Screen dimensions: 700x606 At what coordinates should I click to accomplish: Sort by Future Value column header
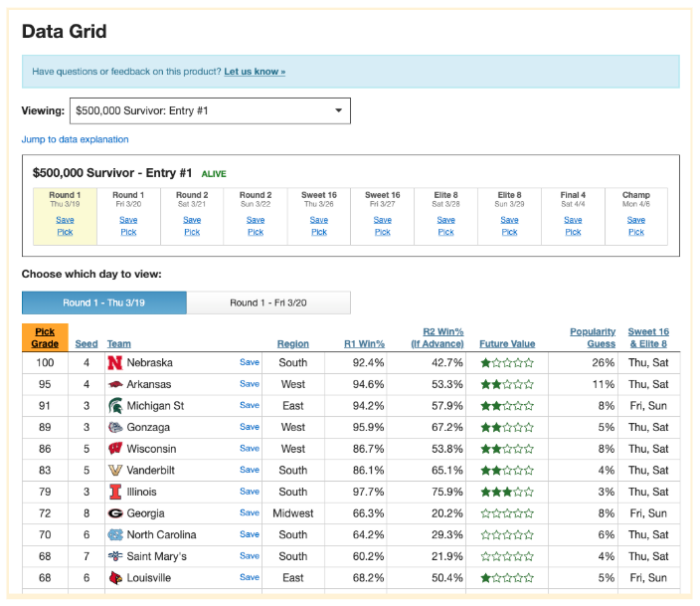[507, 344]
